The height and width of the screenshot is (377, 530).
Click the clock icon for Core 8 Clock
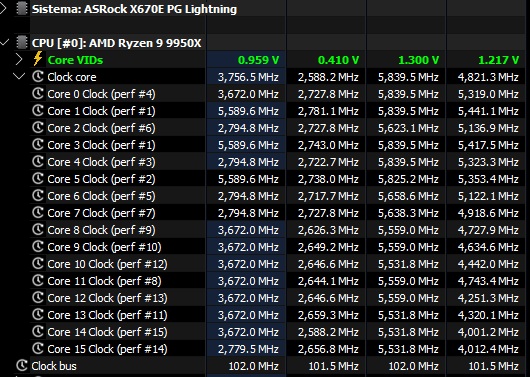coord(38,230)
